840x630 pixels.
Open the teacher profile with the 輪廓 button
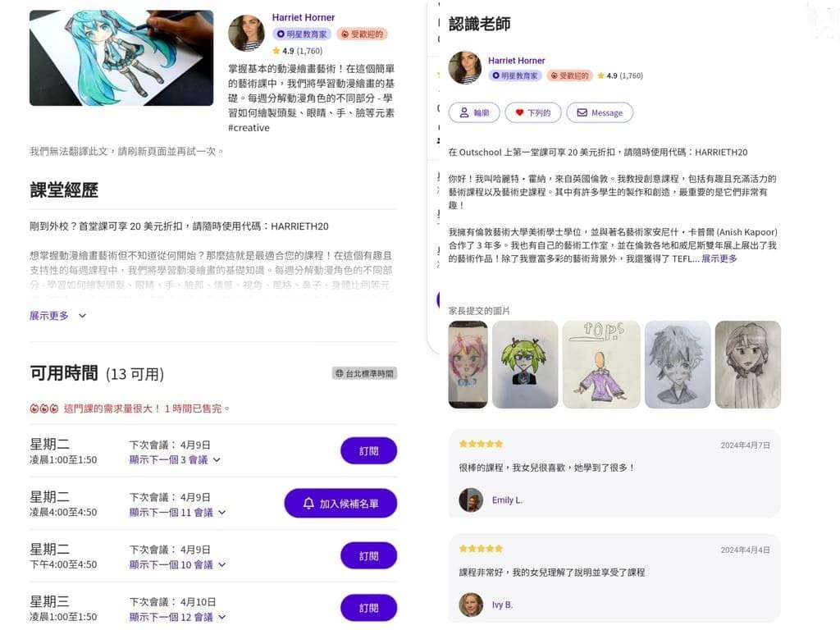(474, 112)
